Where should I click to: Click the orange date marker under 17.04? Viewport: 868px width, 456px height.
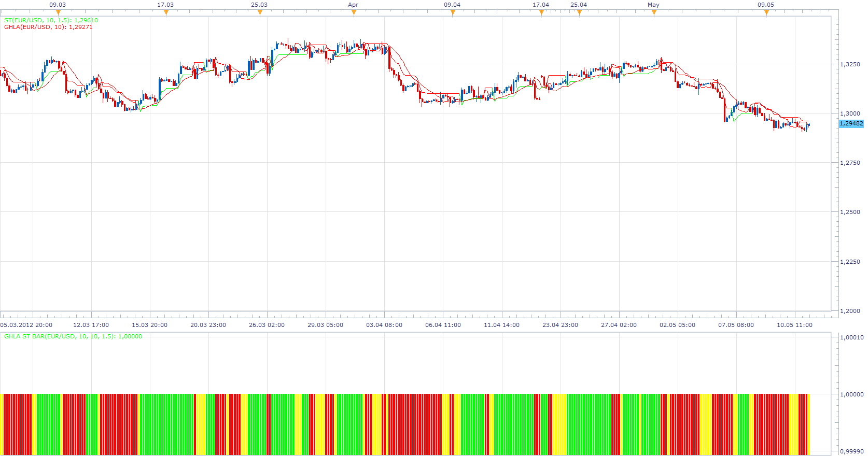tap(541, 13)
